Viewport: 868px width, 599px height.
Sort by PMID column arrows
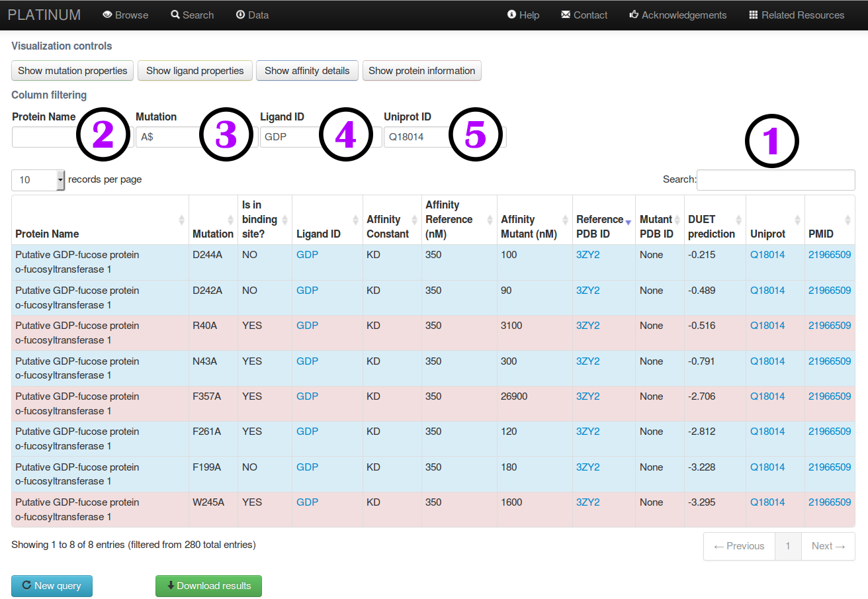click(847, 220)
